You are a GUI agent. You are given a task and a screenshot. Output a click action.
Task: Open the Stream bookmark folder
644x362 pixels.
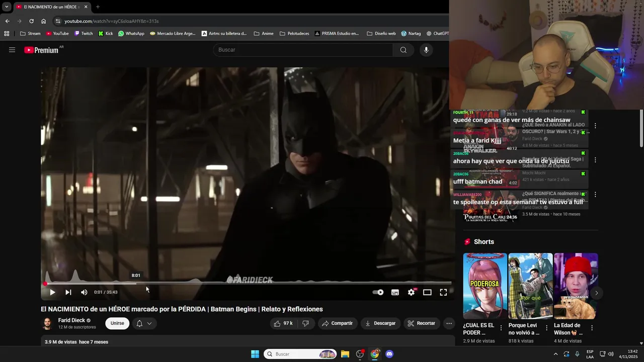(30, 34)
